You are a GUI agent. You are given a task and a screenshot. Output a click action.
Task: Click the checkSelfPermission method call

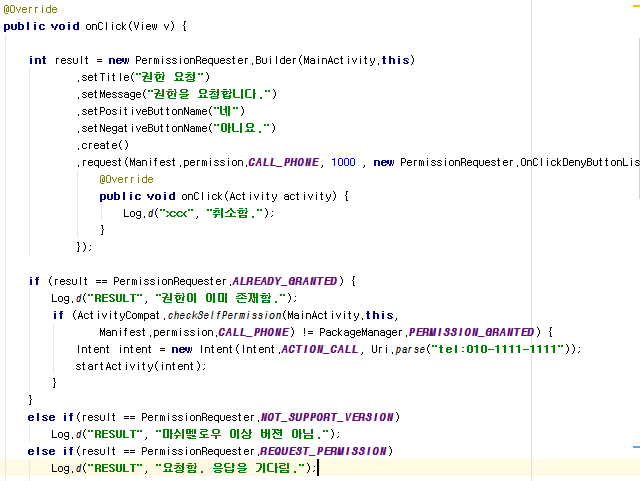[224, 315]
